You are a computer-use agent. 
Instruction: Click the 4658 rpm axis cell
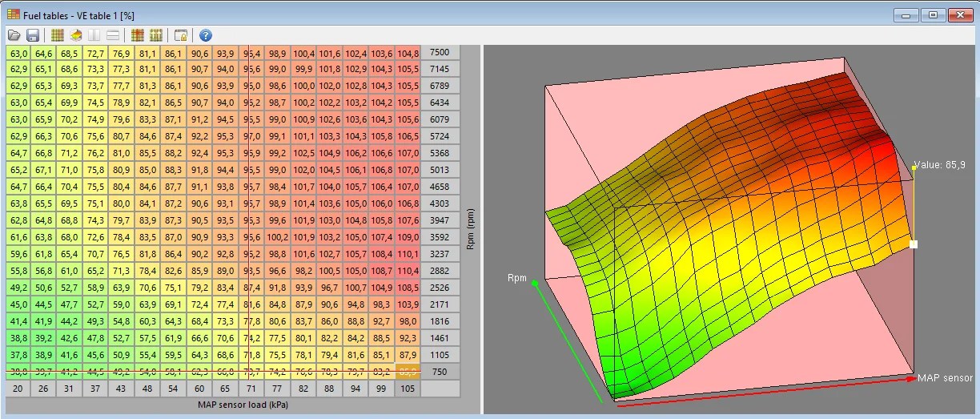pos(440,187)
